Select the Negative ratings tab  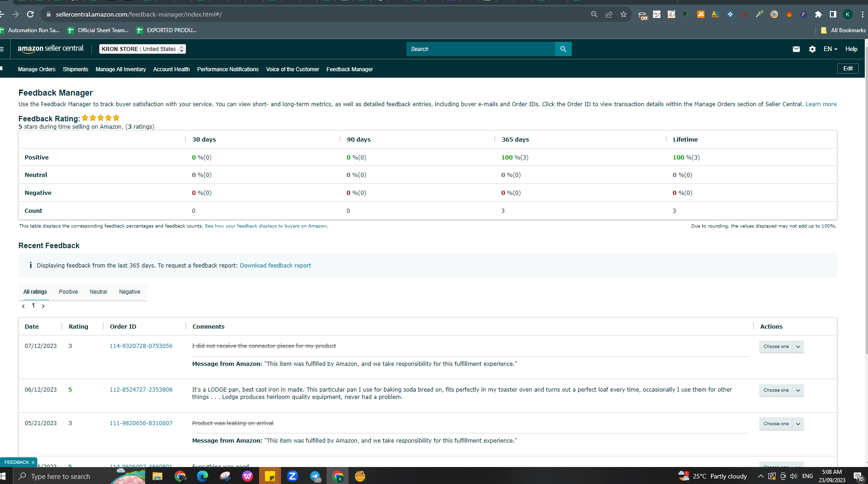click(x=130, y=292)
